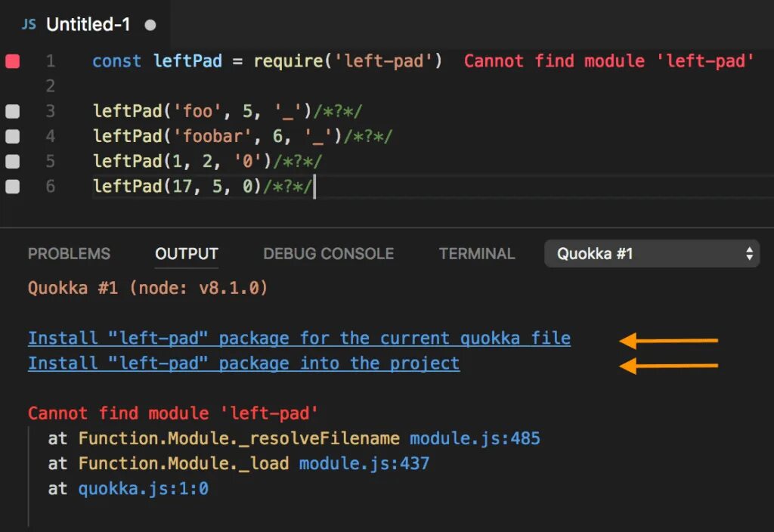The height and width of the screenshot is (532, 774).
Task: Click line number 5 in the gutter
Action: tap(51, 162)
